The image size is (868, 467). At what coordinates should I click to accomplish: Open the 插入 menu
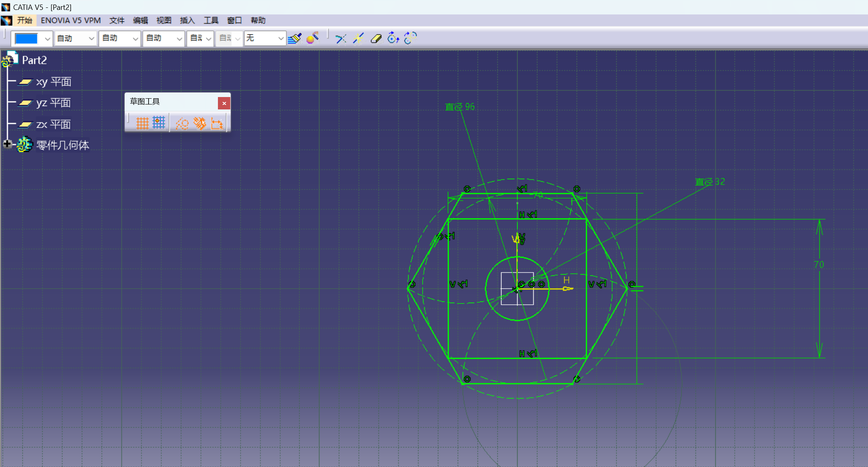point(187,20)
